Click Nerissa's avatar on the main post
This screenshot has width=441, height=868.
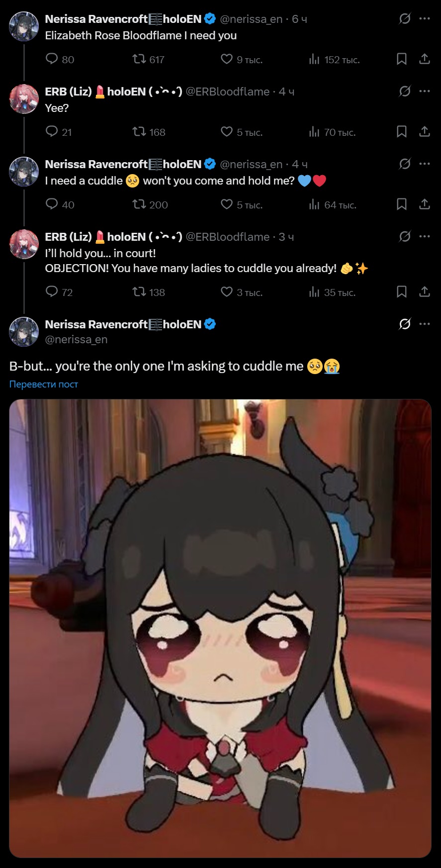click(x=24, y=332)
